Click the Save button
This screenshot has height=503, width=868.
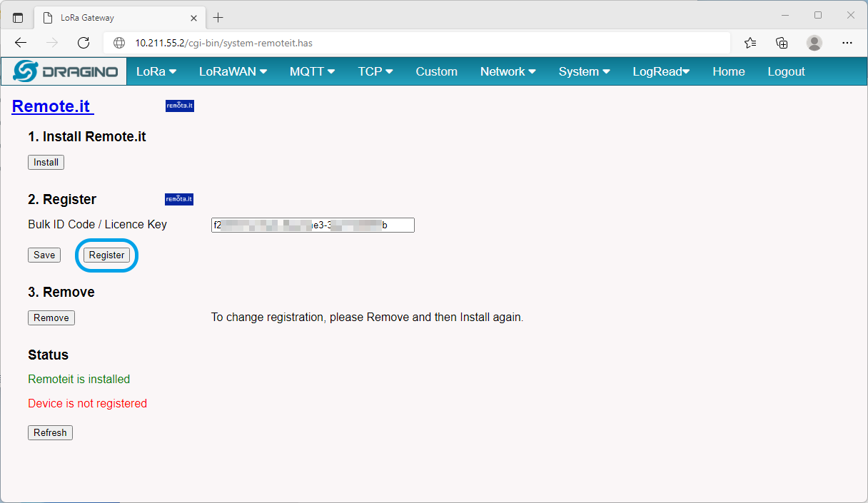[x=44, y=255]
